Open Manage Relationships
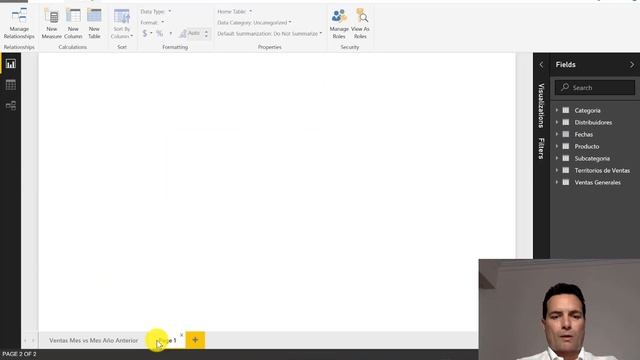This screenshot has width=640, height=360. click(19, 24)
